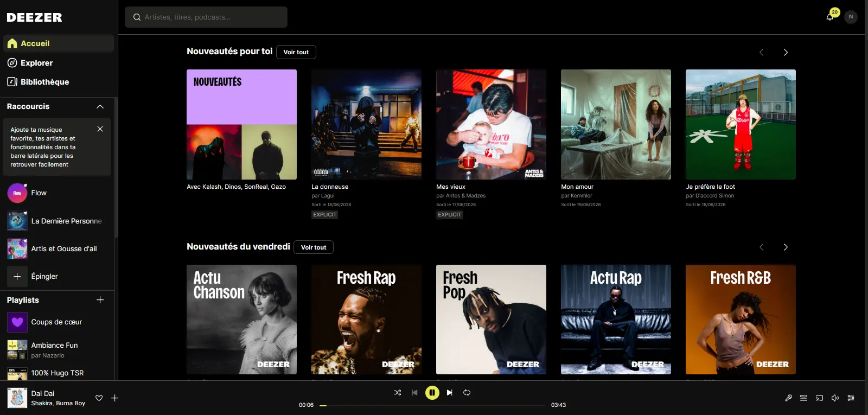Toggle shuffle playback
Screen dimensions: 868x415
point(398,392)
